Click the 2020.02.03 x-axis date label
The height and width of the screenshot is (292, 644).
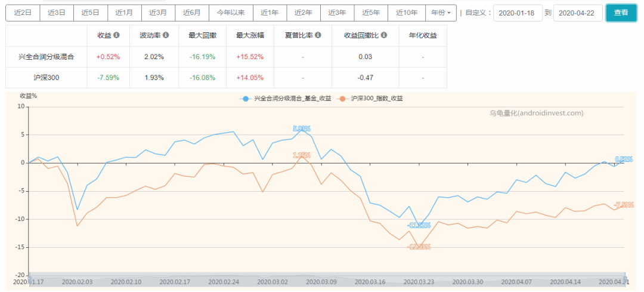78,282
